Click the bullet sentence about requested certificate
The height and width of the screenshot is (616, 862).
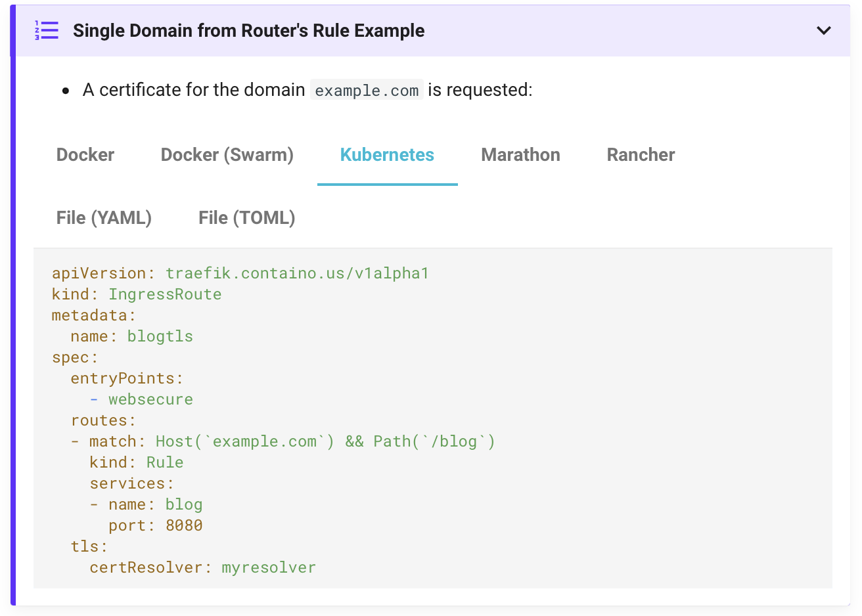307,90
